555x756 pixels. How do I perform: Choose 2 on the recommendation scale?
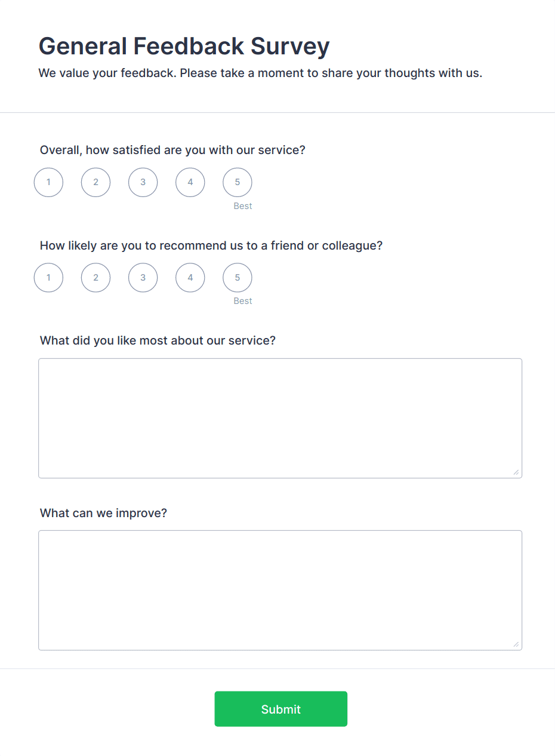[x=95, y=277]
